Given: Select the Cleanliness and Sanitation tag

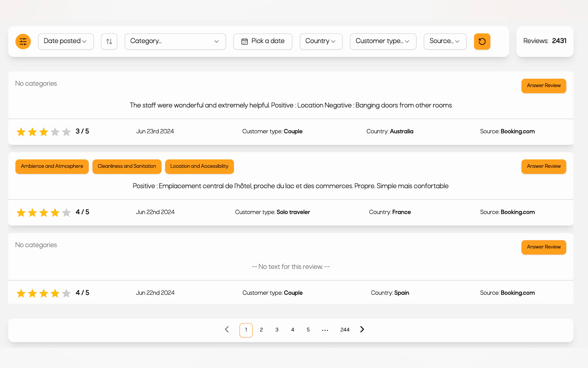Looking at the screenshot, I should (x=127, y=166).
